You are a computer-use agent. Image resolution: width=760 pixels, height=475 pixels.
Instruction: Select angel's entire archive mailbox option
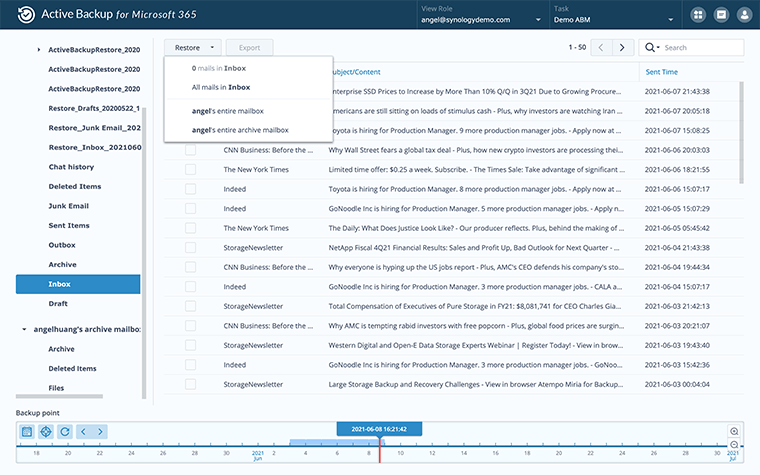(240, 129)
